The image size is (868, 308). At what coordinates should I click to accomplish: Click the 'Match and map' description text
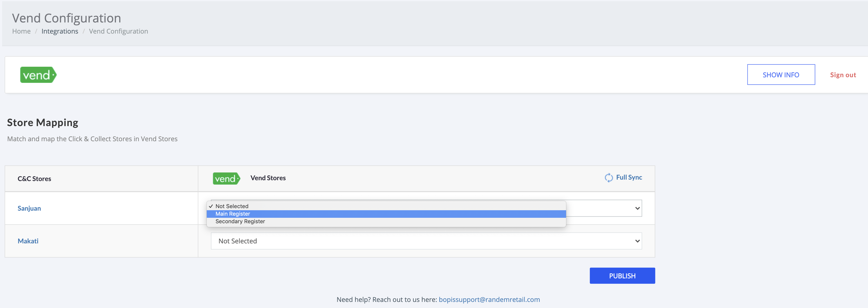coord(92,139)
